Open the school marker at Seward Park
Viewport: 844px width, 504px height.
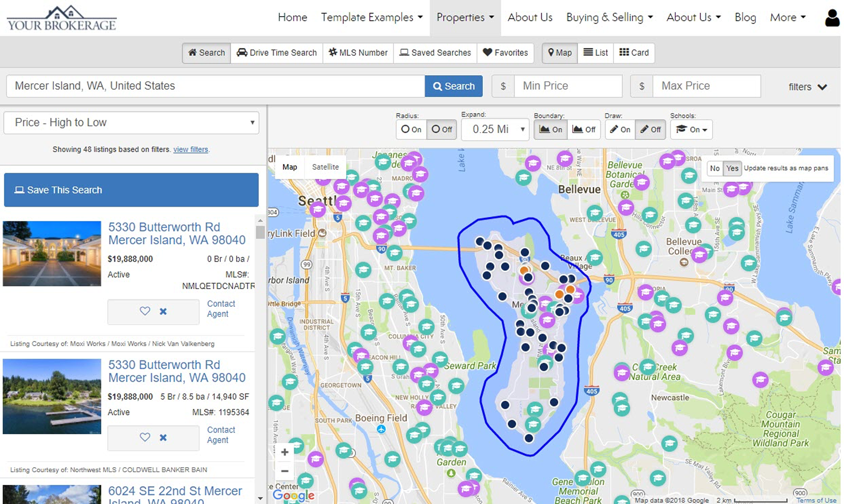tap(440, 359)
